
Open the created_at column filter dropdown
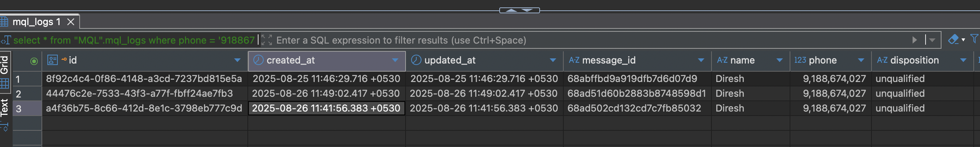coord(395,60)
